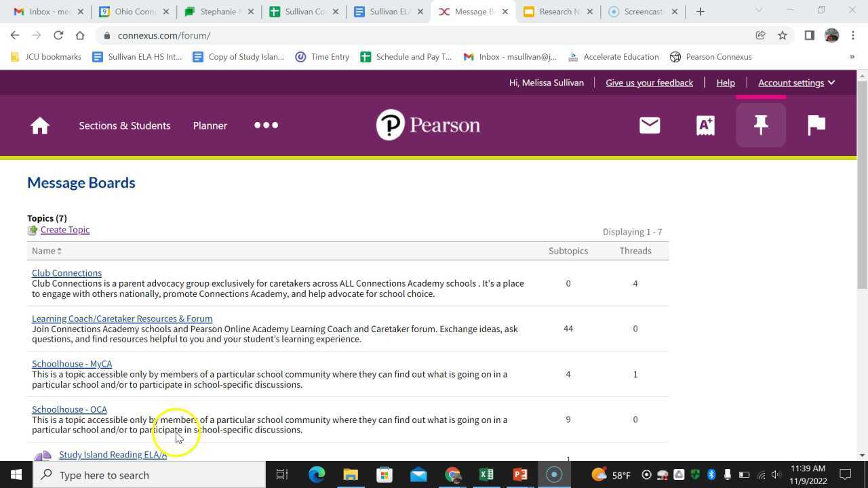Bookmark this page using the star icon
868x488 pixels.
pos(782,35)
